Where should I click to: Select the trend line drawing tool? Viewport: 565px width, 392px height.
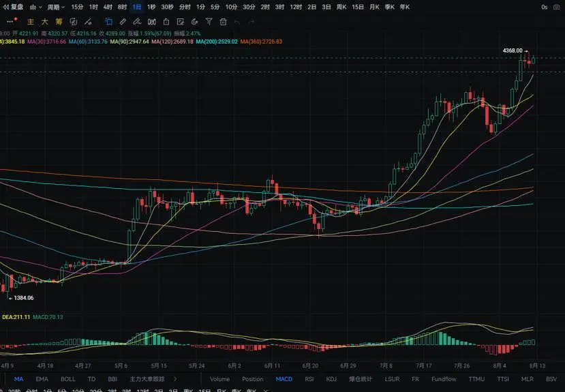pyautogui.click(x=88, y=22)
